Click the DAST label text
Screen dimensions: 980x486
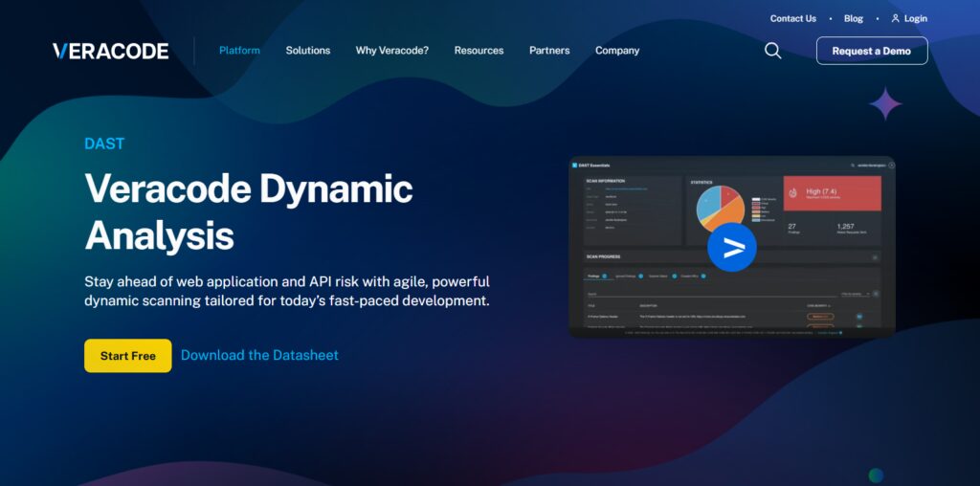coord(104,144)
